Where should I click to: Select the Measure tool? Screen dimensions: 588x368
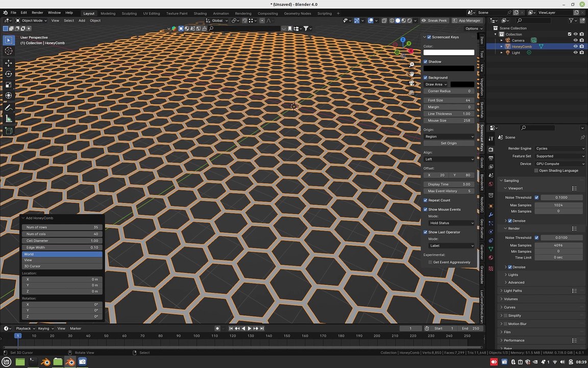(x=9, y=119)
